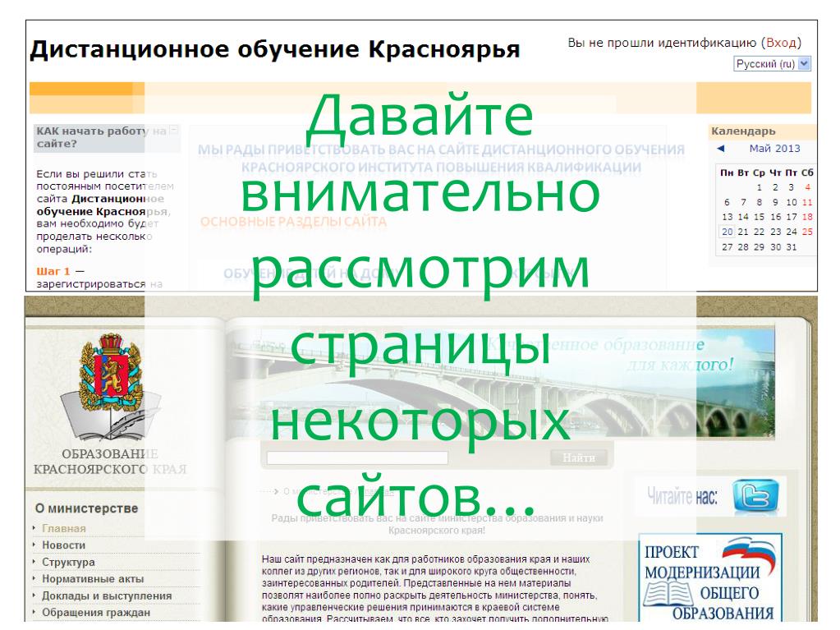
Task: Select calendar day 18
Action: coord(807,217)
